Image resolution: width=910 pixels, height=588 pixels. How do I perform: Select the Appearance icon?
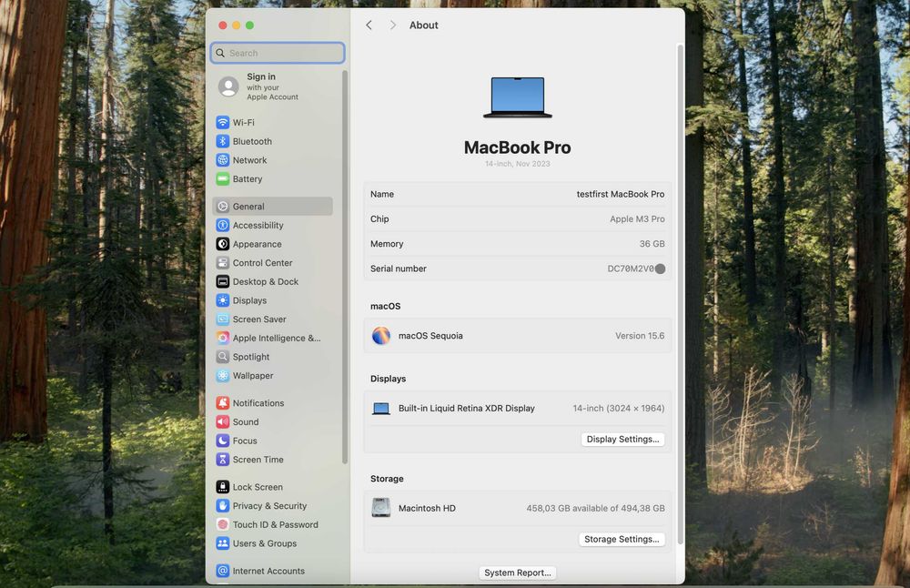[223, 244]
